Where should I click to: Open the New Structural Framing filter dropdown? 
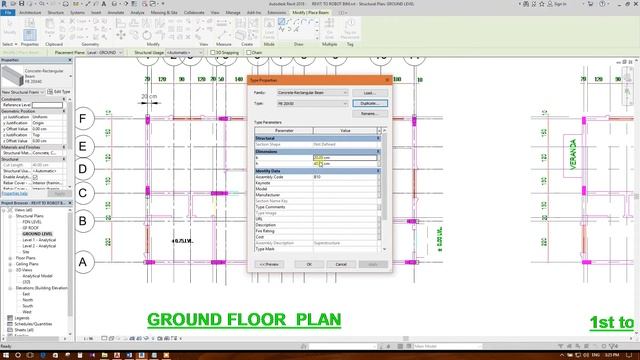click(x=23, y=92)
